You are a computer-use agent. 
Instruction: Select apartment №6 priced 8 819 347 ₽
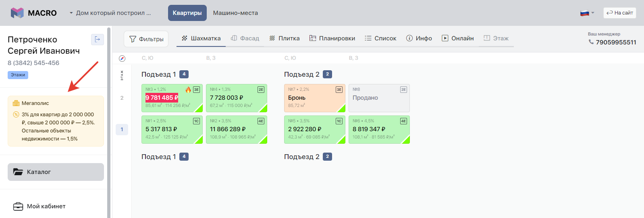379,129
